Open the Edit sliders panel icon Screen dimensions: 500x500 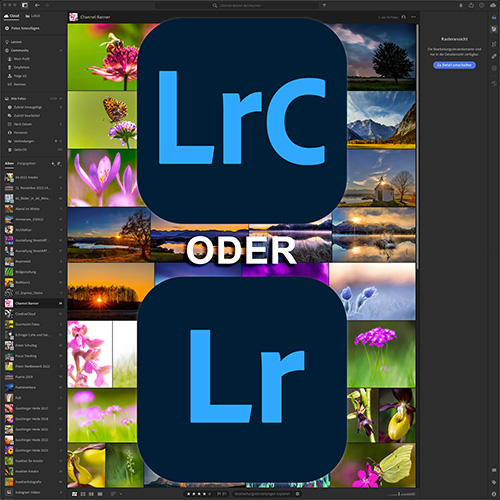494,29
